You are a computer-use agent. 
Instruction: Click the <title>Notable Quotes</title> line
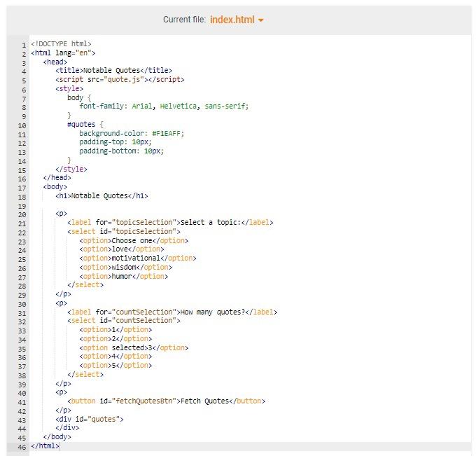click(x=114, y=71)
